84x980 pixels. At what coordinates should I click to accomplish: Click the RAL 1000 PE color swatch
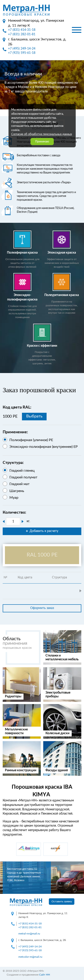point(42,554)
